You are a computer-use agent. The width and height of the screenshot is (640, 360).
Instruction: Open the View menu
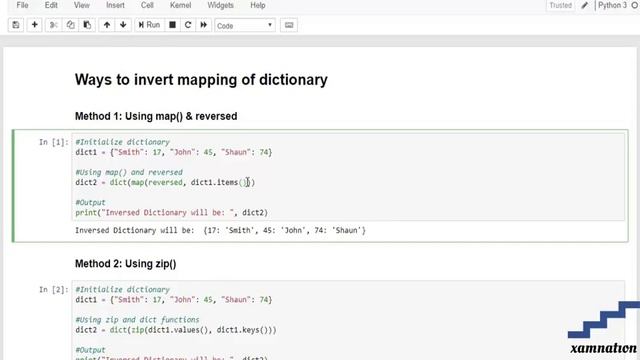pyautogui.click(x=82, y=5)
